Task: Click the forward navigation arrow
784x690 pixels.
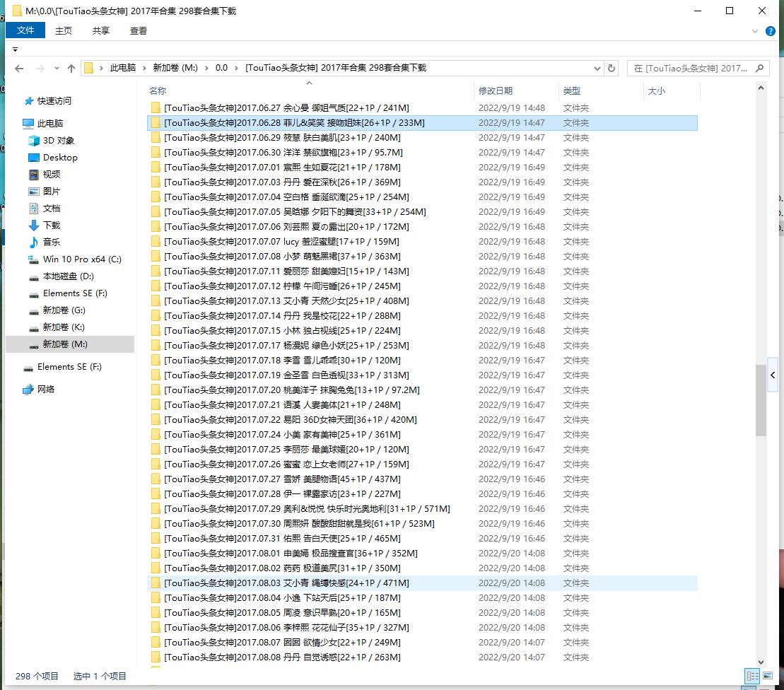Action: point(40,69)
